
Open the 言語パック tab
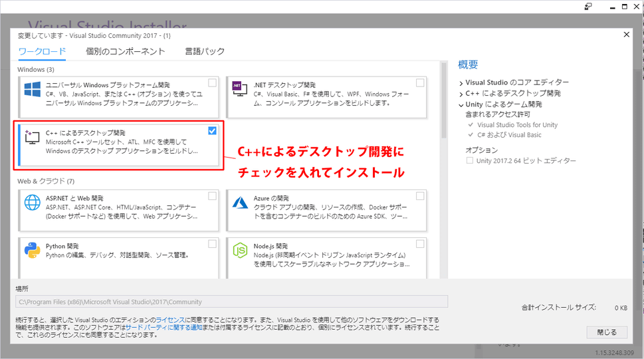(205, 51)
